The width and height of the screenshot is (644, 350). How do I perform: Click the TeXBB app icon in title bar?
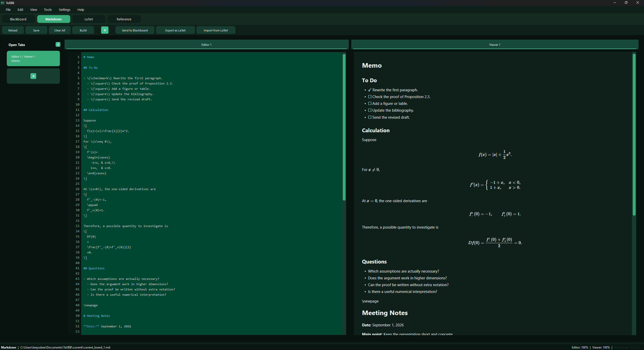[3, 3]
